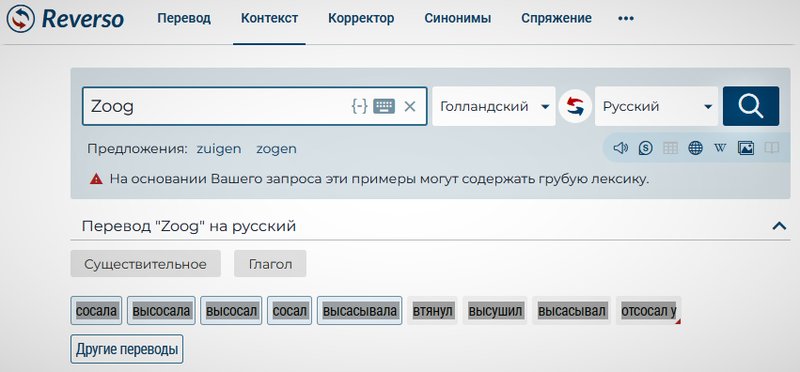
Task: Open the Спряжение tab
Action: point(556,18)
